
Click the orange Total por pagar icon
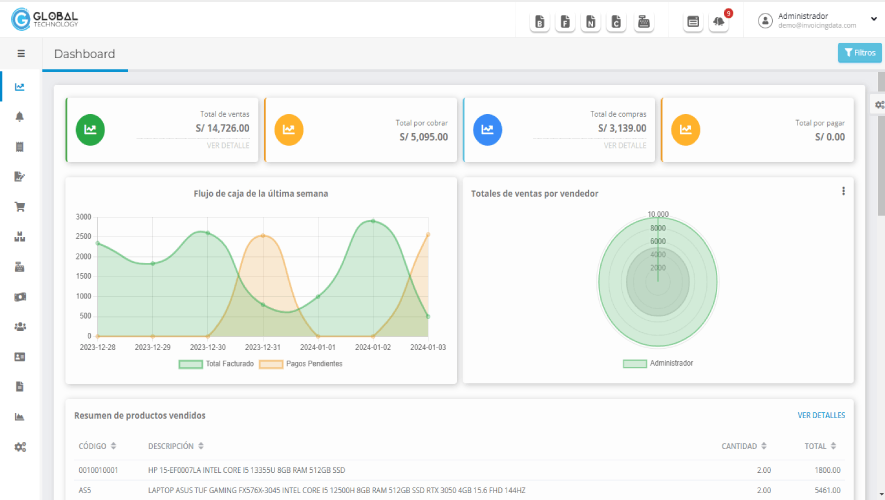(686, 130)
